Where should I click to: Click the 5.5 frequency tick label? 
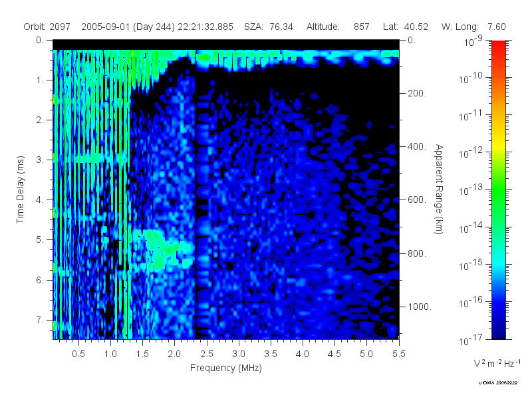(x=398, y=354)
